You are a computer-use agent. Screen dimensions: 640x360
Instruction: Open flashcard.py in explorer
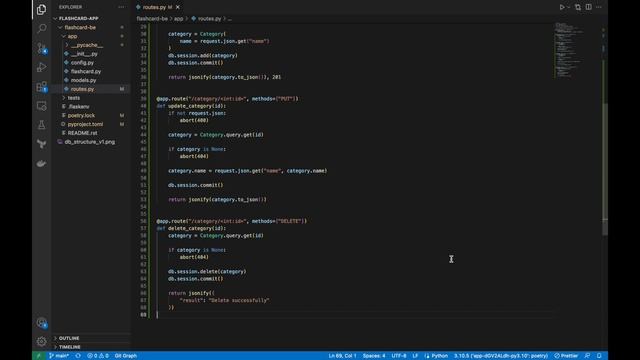[86, 71]
